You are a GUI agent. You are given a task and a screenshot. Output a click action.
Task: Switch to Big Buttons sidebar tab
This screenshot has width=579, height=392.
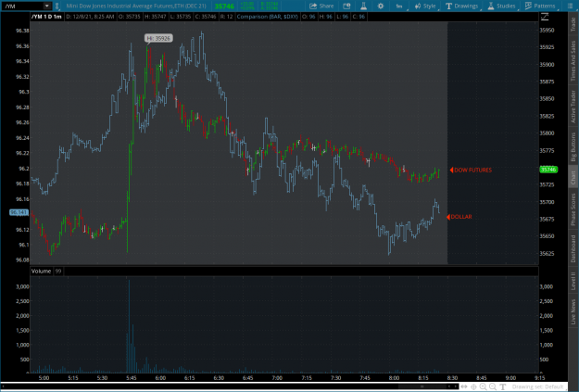tap(573, 147)
